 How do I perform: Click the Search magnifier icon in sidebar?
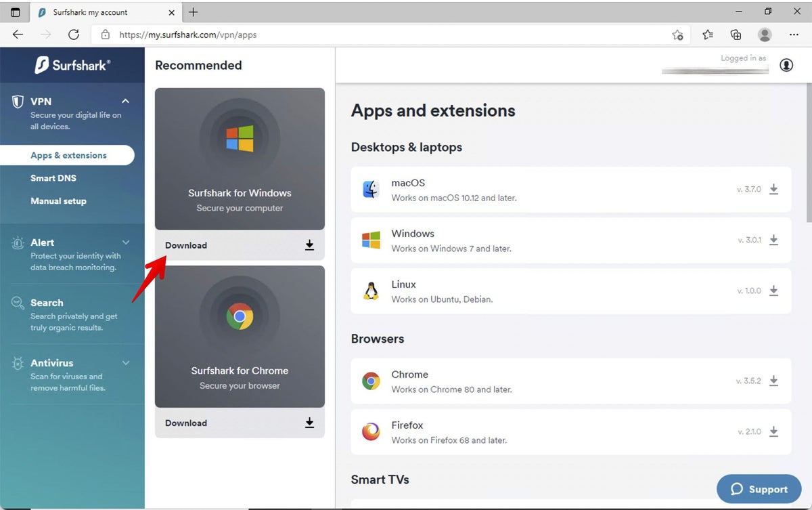[18, 303]
